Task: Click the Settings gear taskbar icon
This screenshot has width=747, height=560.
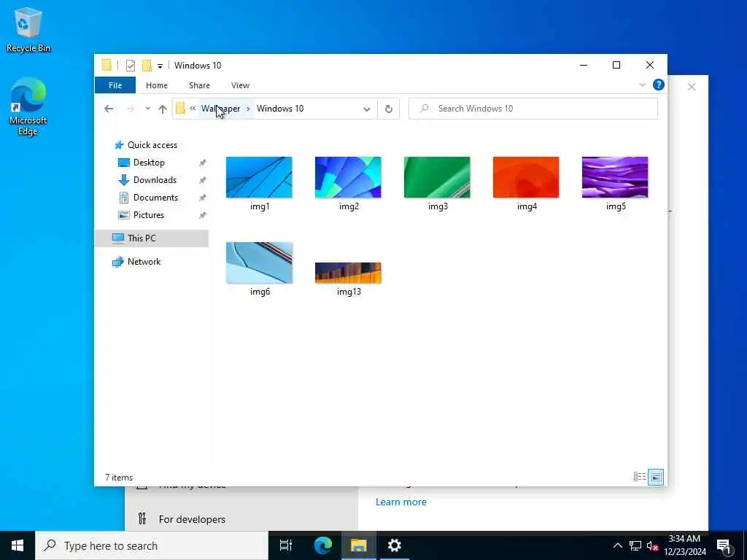Action: [x=395, y=545]
